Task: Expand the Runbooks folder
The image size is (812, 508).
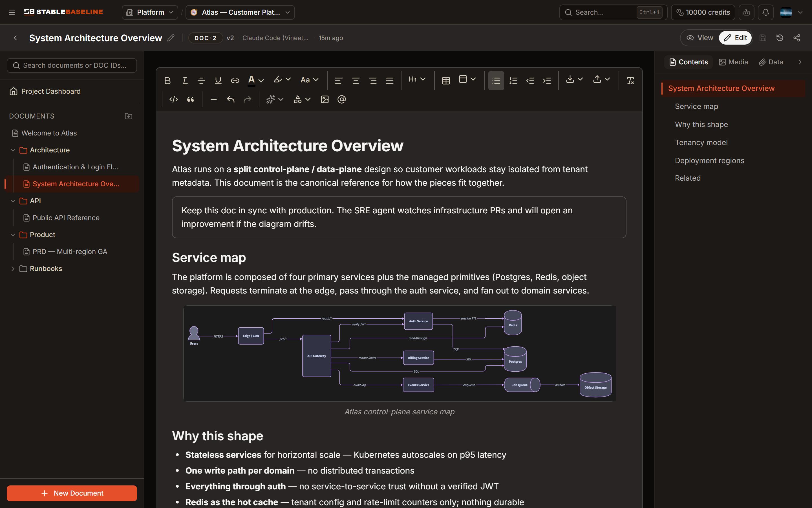Action: click(x=13, y=269)
